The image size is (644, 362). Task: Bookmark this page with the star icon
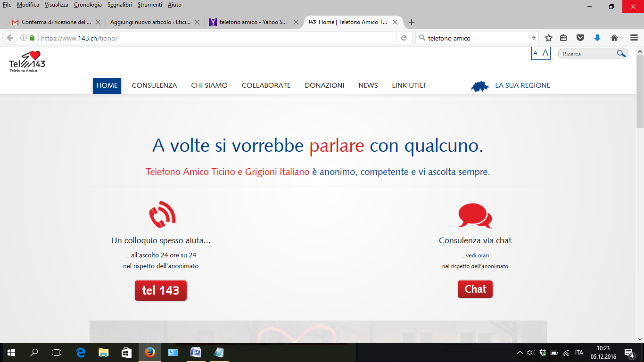click(x=548, y=38)
